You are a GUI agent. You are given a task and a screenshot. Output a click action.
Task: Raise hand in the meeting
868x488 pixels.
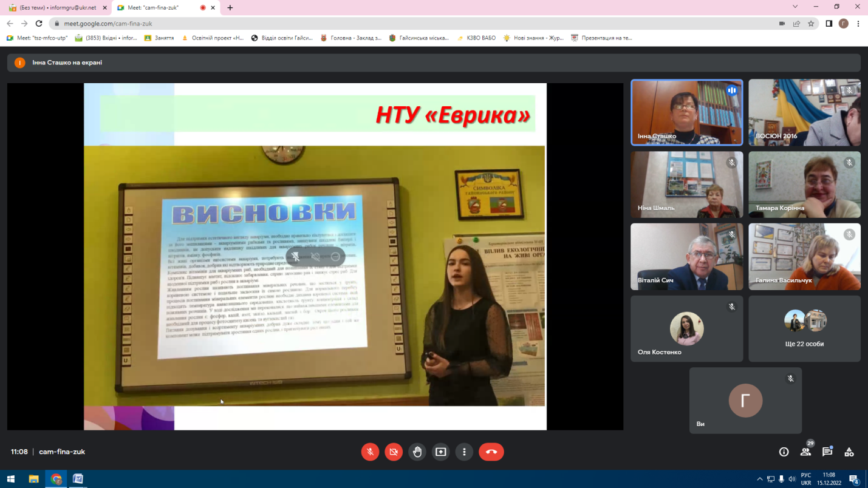(x=417, y=452)
